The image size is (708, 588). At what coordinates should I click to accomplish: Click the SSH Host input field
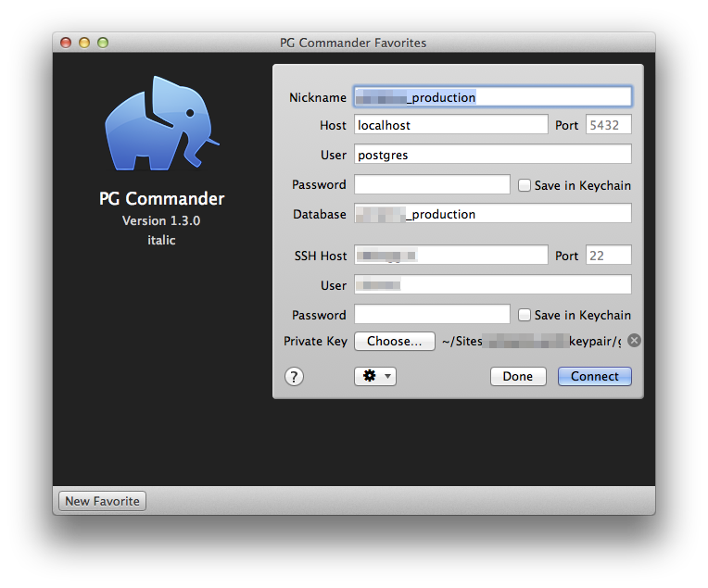coord(450,255)
